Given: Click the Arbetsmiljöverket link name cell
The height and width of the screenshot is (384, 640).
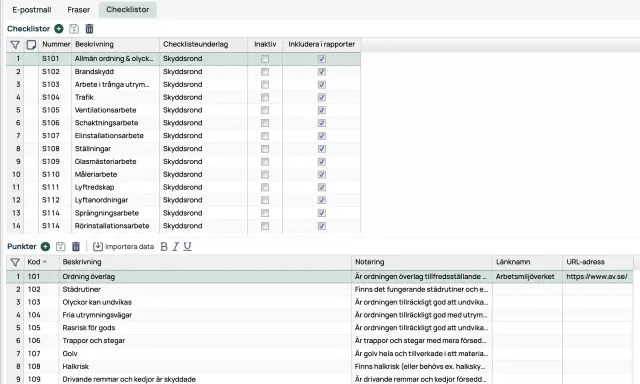Looking at the screenshot, I should [527, 277].
